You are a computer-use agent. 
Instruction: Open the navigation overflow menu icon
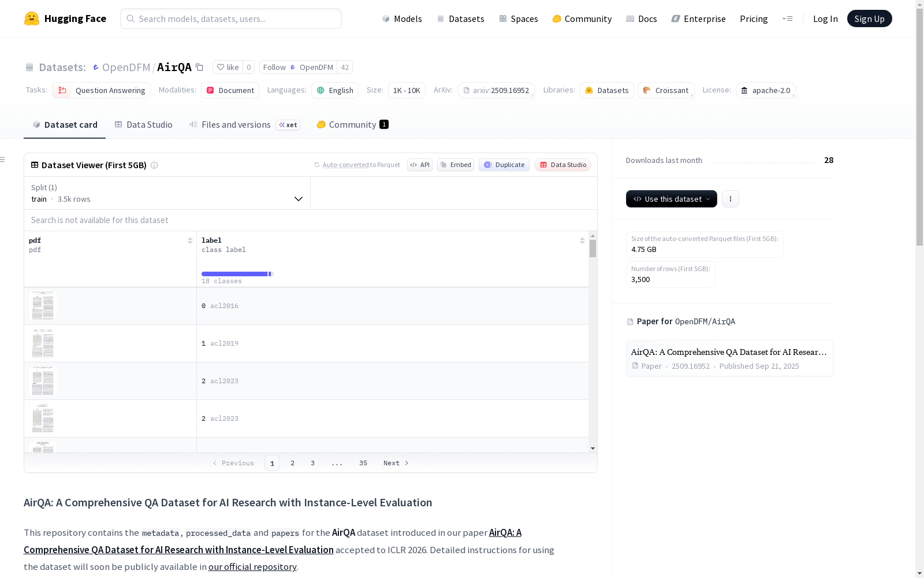(x=787, y=18)
